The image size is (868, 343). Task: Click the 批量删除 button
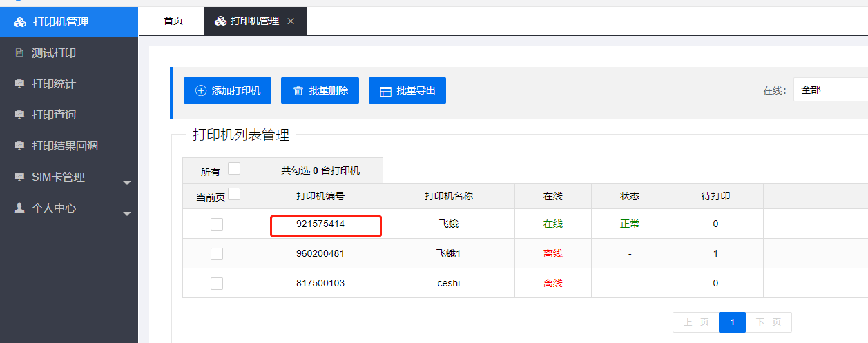[320, 90]
